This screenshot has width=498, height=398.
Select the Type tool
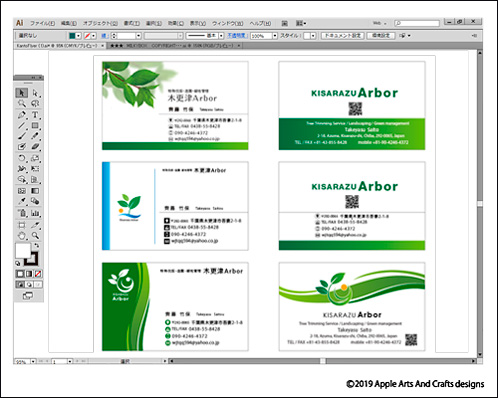coord(35,115)
